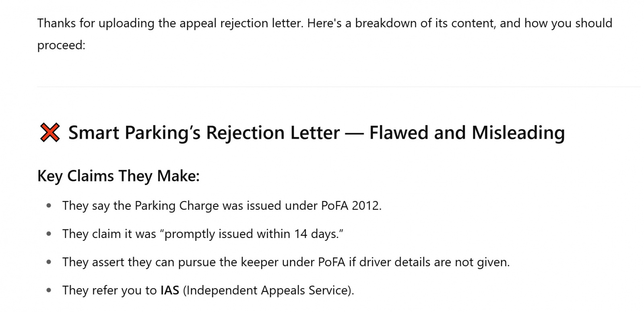Click the bullet dot before 'They say the Parking Charge'
The height and width of the screenshot is (312, 644).
pyautogui.click(x=49, y=206)
